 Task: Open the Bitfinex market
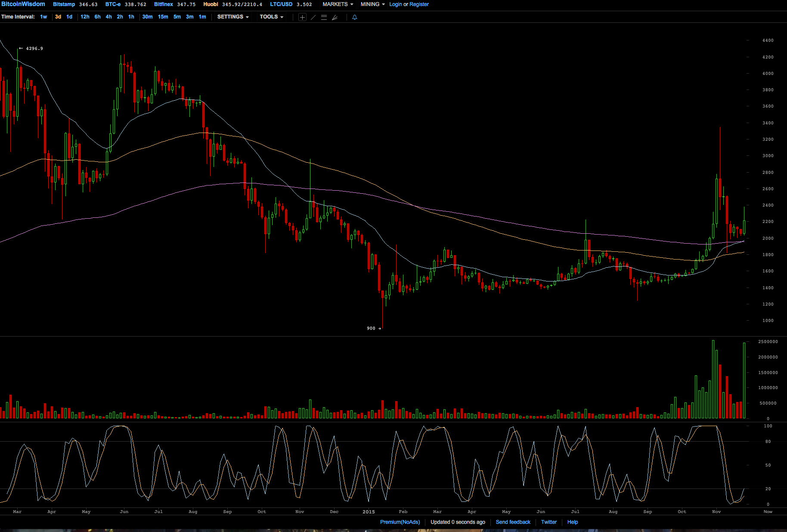pyautogui.click(x=164, y=4)
